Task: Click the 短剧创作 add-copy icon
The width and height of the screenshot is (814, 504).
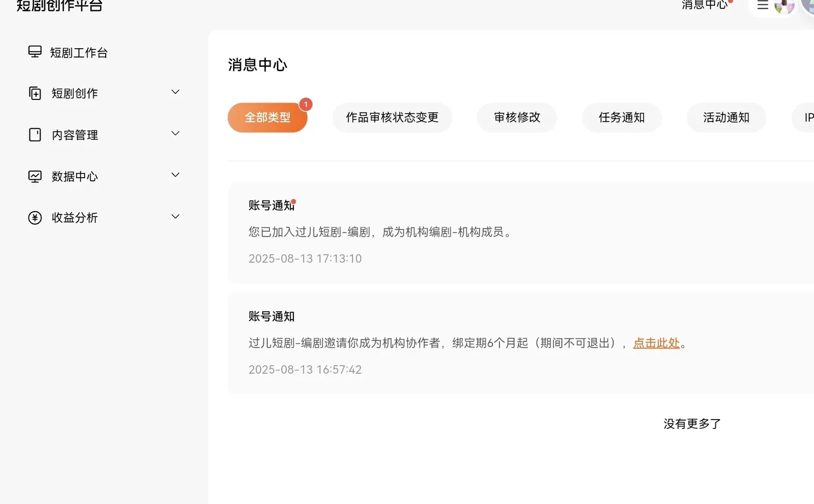Action: pos(35,93)
